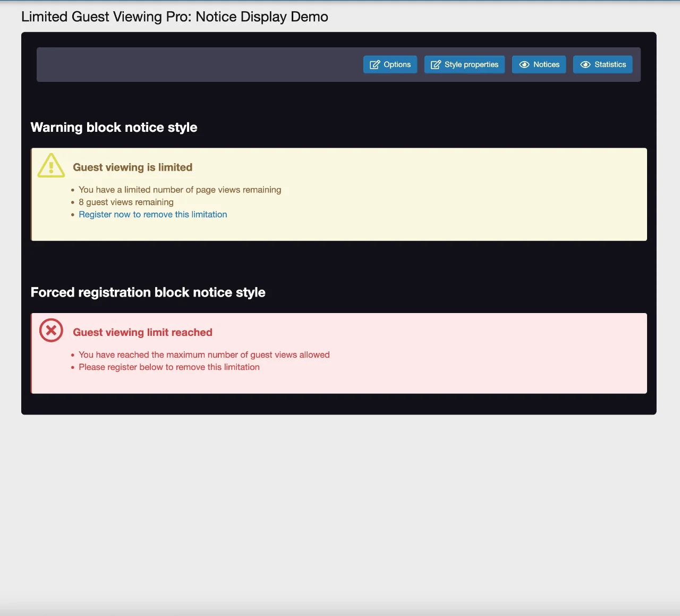Show Notices using the button text
This screenshot has height=616, width=680.
click(x=546, y=65)
